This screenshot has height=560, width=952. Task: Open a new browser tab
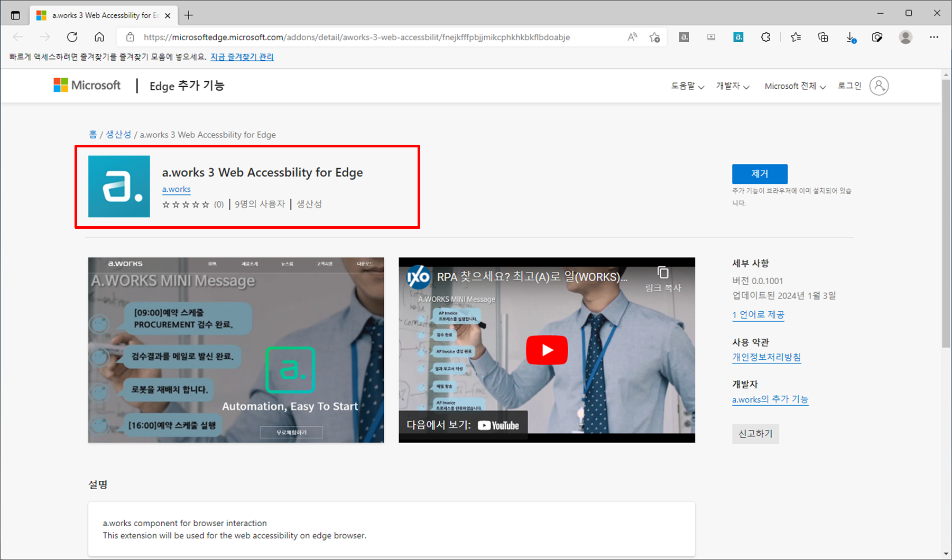(x=189, y=15)
